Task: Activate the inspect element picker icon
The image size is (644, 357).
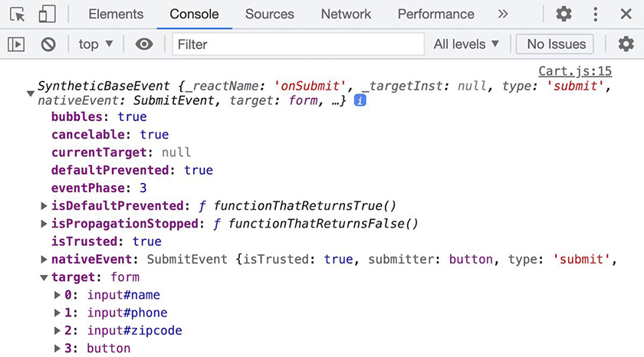Action: point(18,14)
